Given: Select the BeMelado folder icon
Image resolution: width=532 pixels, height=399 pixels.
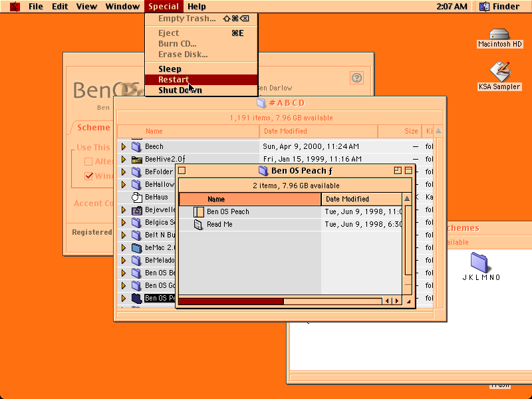Looking at the screenshot, I should (136, 261).
